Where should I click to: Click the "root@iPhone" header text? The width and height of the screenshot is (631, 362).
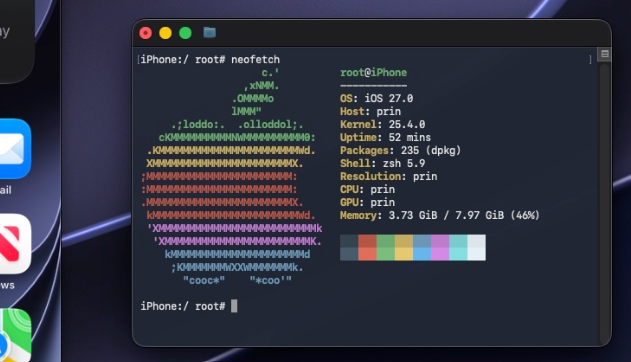tap(373, 72)
